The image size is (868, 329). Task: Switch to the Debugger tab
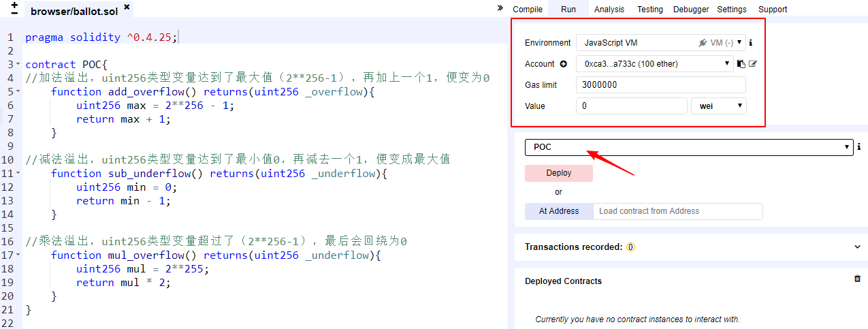click(691, 10)
